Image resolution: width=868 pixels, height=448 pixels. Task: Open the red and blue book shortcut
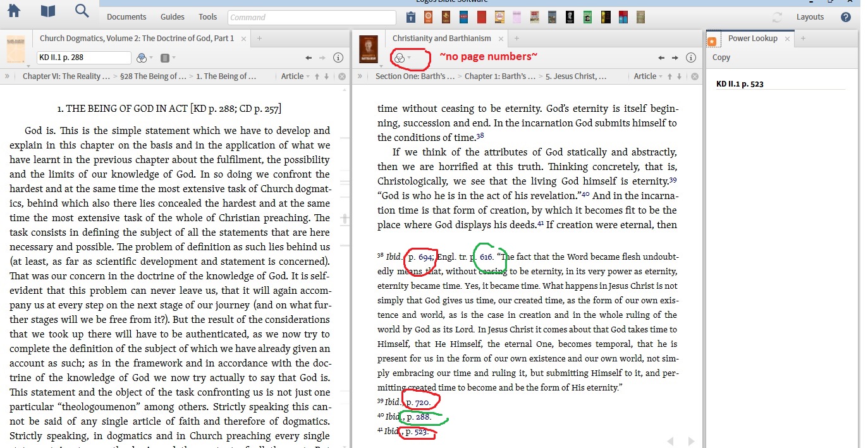(x=623, y=17)
